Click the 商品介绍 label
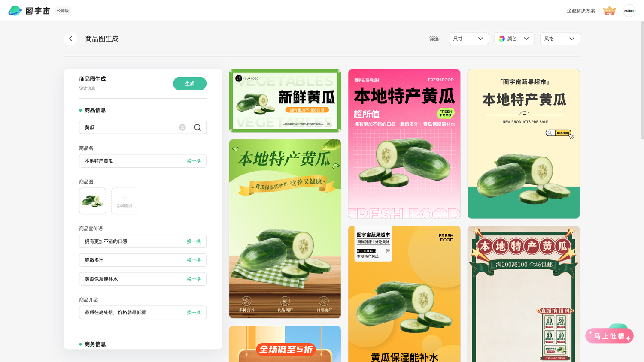644x362 pixels. click(x=88, y=300)
